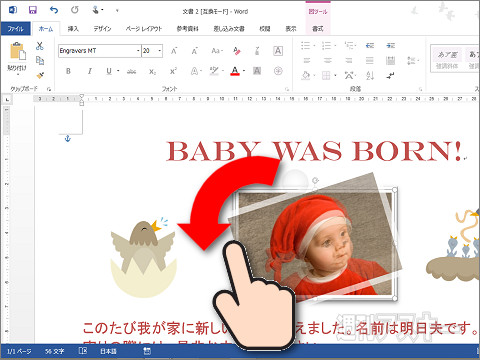Image resolution: width=480 pixels, height=360 pixels.
Task: Toggle Bold formatting
Action: [x=68, y=71]
